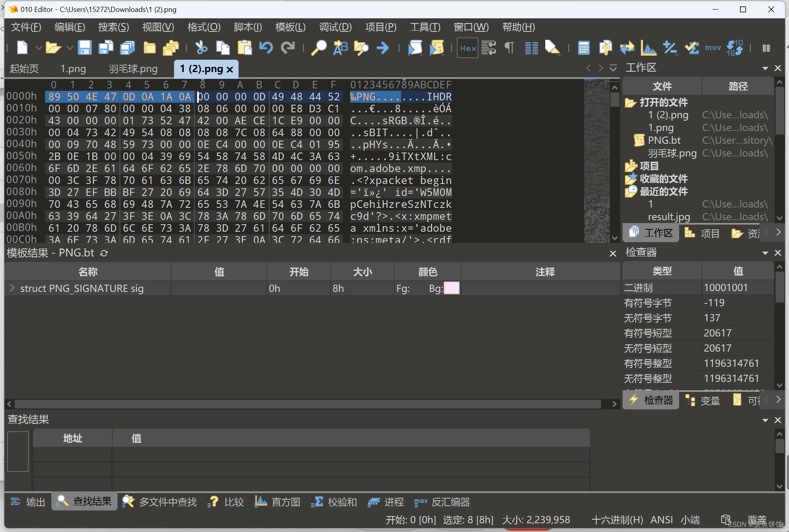789x532 pixels.
Task: Click the pink Bg color swatch
Action: pos(452,288)
